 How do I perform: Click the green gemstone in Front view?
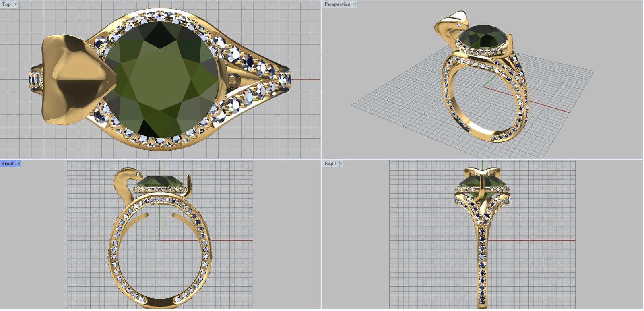click(x=160, y=182)
